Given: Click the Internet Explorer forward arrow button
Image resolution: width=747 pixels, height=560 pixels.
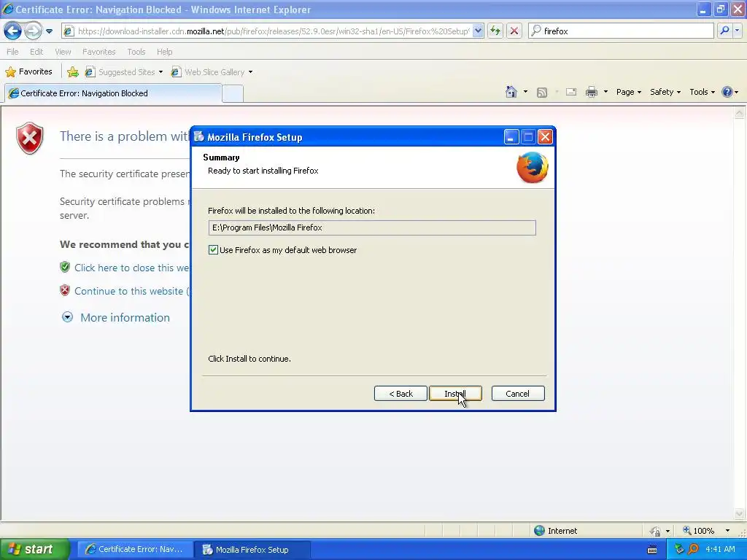Looking at the screenshot, I should tap(33, 31).
